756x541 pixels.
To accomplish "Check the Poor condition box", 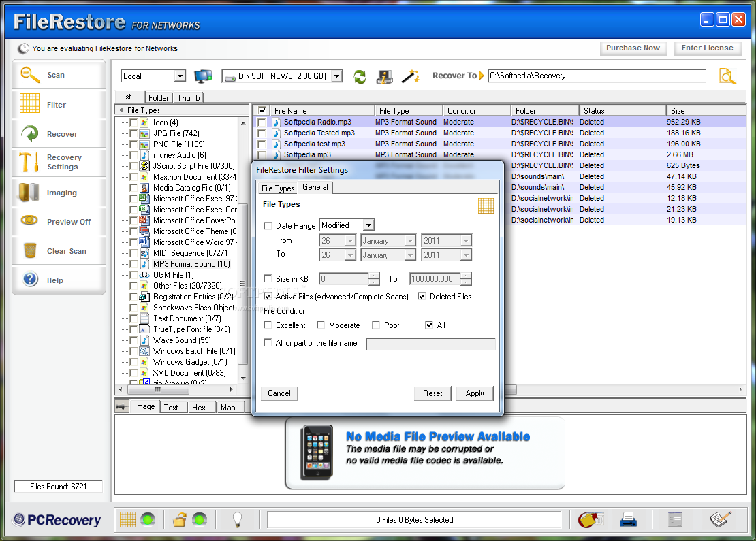I will click(376, 325).
